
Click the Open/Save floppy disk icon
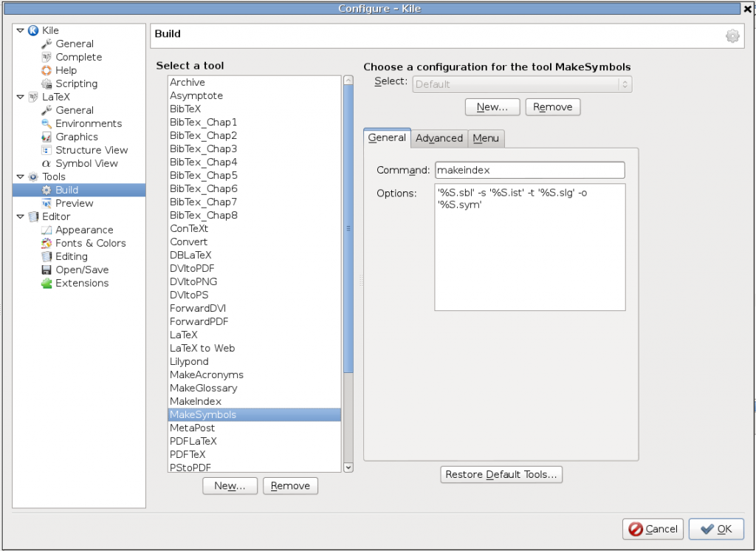coord(47,270)
